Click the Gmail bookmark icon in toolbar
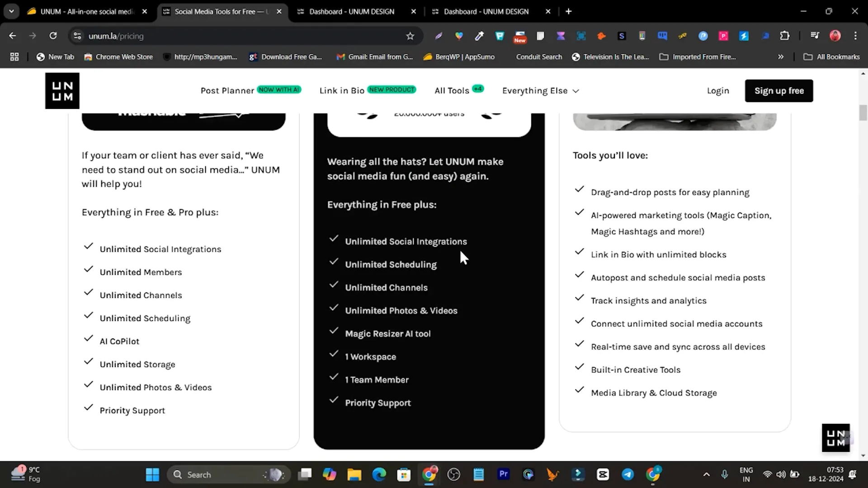The image size is (868, 488). pos(338,56)
